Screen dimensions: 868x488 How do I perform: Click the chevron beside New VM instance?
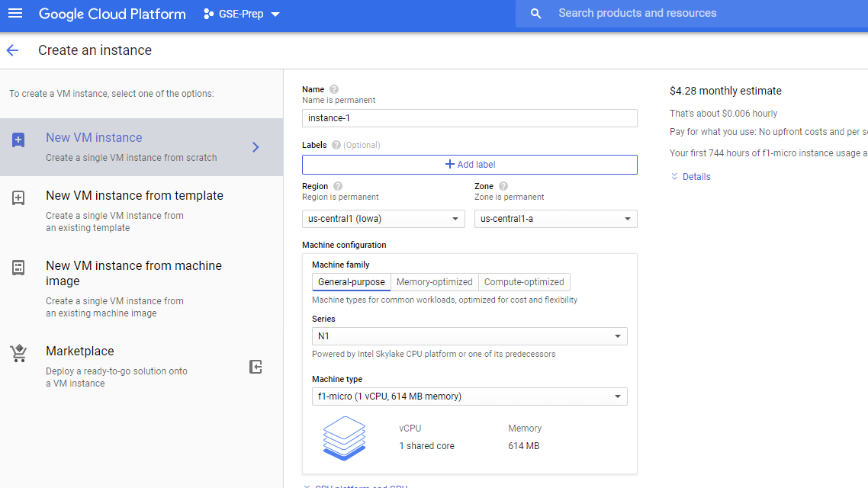pos(256,147)
